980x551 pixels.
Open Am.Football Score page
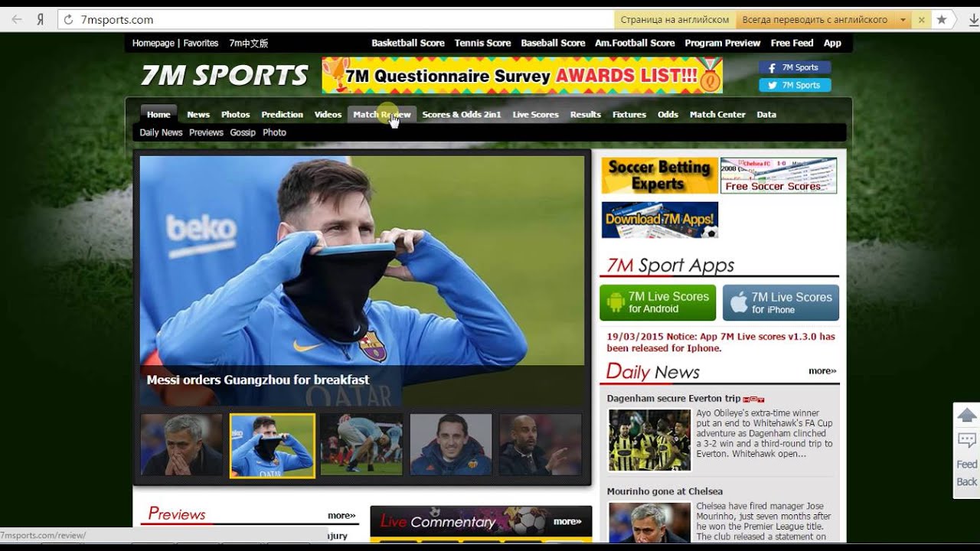635,43
